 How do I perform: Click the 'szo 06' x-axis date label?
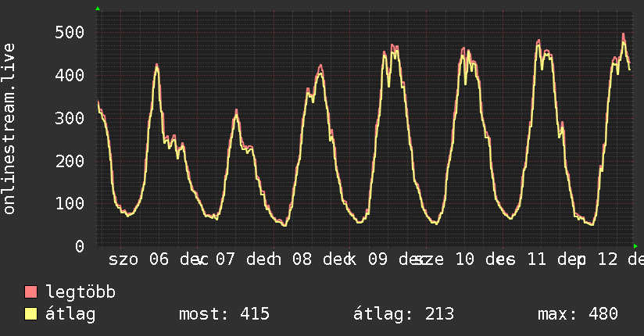tap(138, 259)
